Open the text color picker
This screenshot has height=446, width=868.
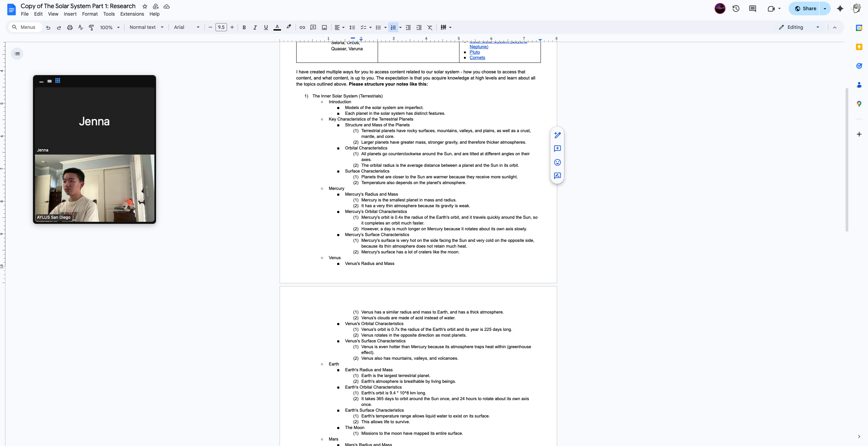(277, 28)
